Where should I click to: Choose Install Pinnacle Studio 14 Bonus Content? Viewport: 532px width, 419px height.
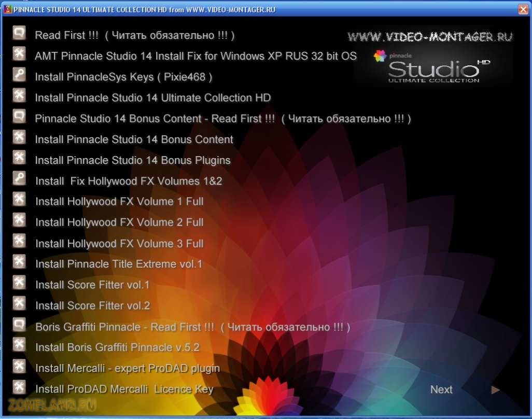(134, 139)
